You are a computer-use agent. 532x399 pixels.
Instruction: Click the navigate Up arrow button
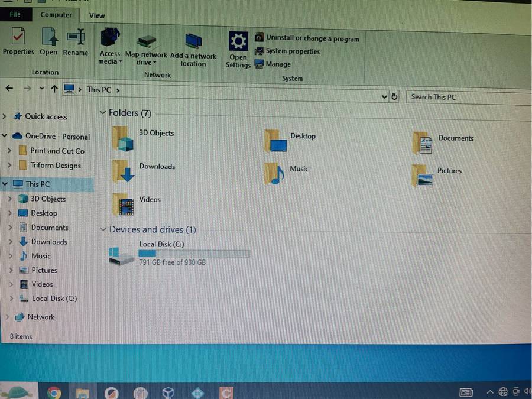pos(54,89)
